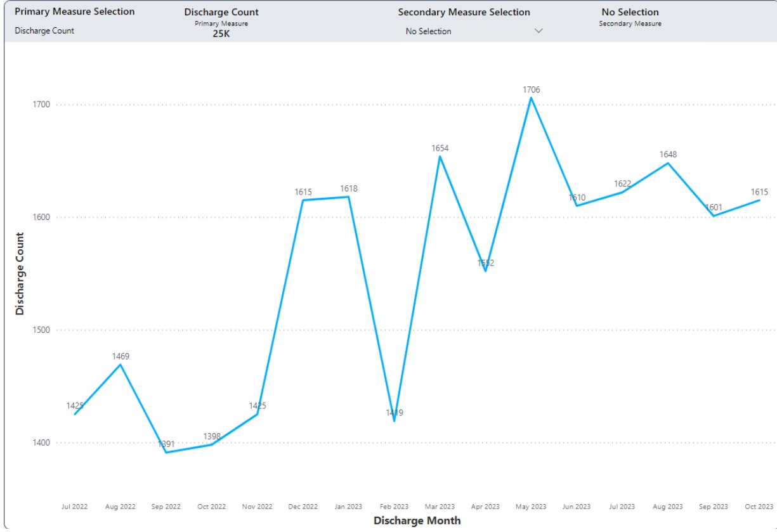Select the Aug 2022 data point labeled 1469
Viewport: 777px width, 532px height.
point(121,364)
